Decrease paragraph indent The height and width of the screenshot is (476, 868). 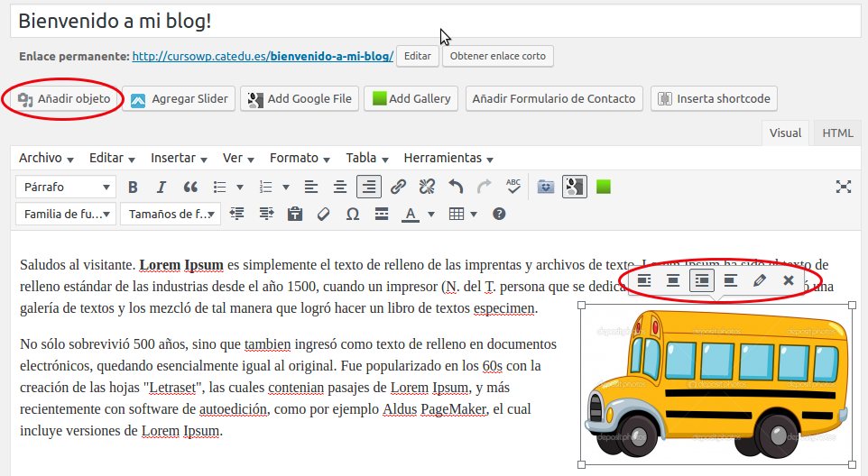click(237, 214)
